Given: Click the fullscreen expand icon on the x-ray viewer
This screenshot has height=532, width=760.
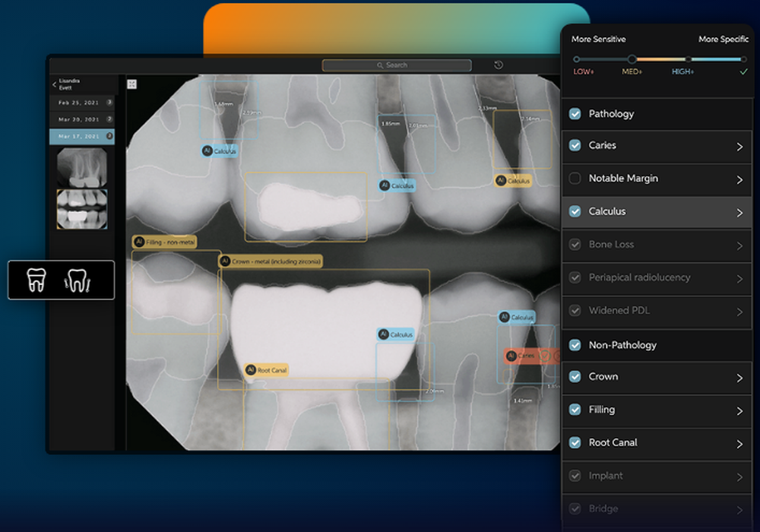Looking at the screenshot, I should click(x=131, y=84).
